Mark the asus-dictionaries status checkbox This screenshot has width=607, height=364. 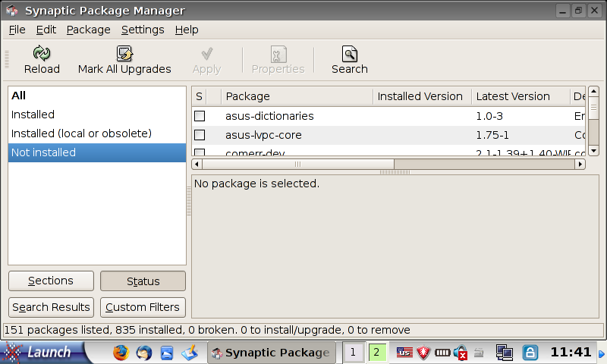pos(200,116)
